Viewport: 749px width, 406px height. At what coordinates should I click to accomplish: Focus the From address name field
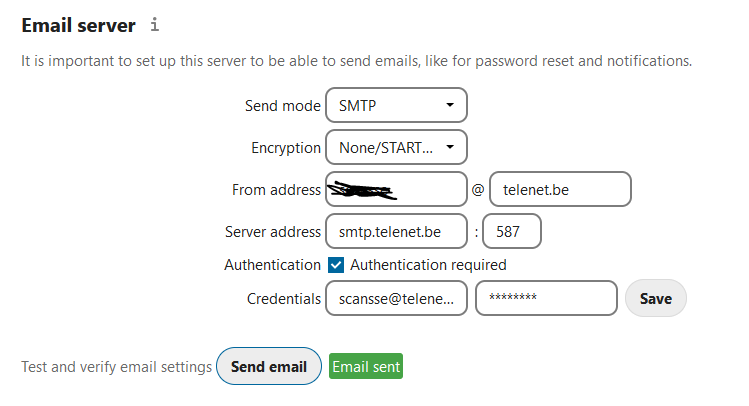click(396, 189)
